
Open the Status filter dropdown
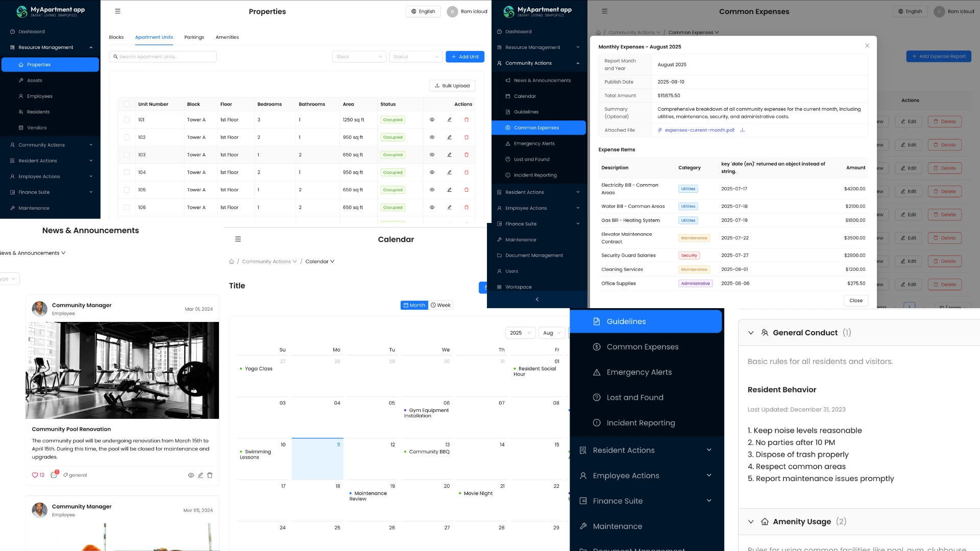(x=416, y=57)
